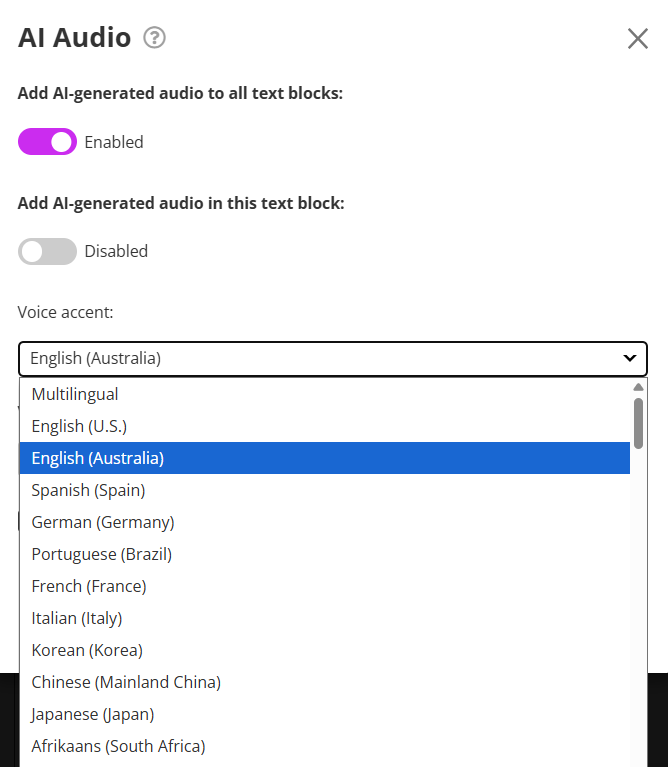Choose German (Germany) from the list
The image size is (668, 767).
(x=103, y=522)
